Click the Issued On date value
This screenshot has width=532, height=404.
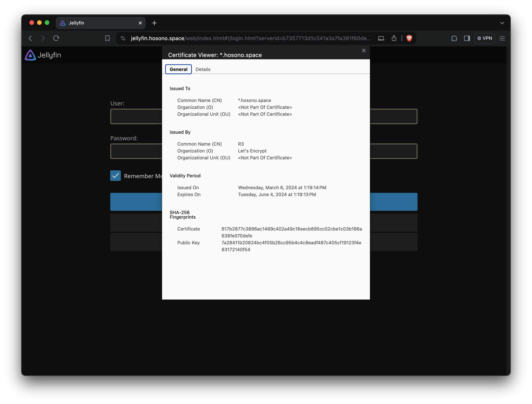click(282, 187)
